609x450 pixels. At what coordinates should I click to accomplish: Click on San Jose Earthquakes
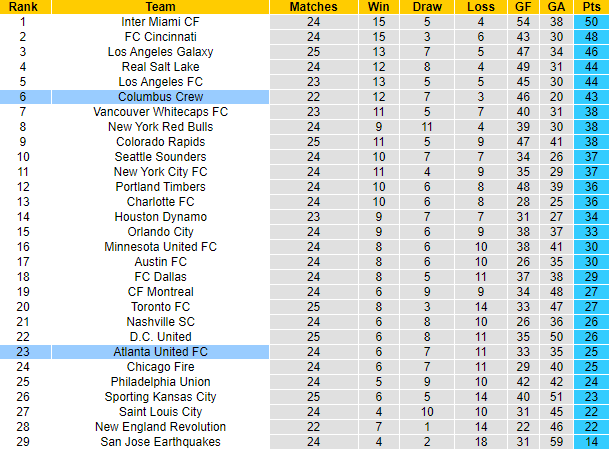[160, 442]
